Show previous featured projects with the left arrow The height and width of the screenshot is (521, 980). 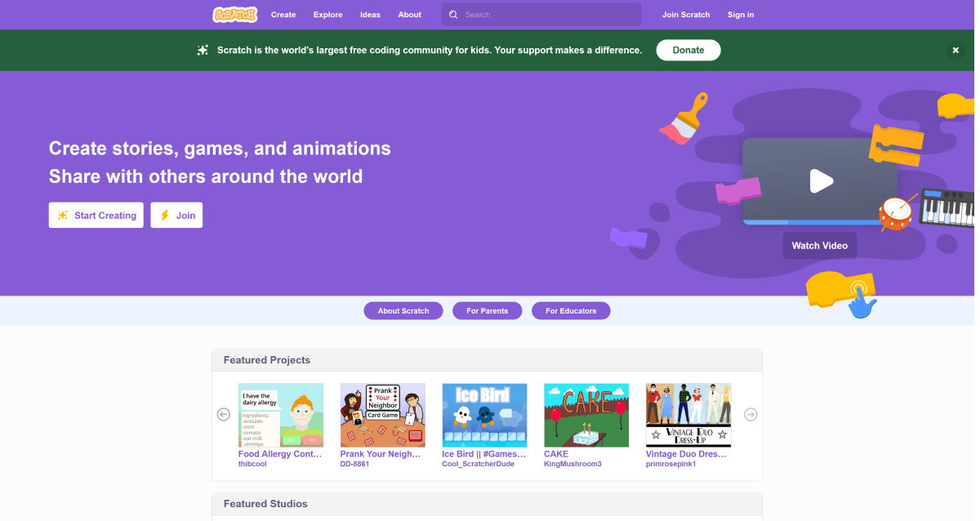pos(224,415)
